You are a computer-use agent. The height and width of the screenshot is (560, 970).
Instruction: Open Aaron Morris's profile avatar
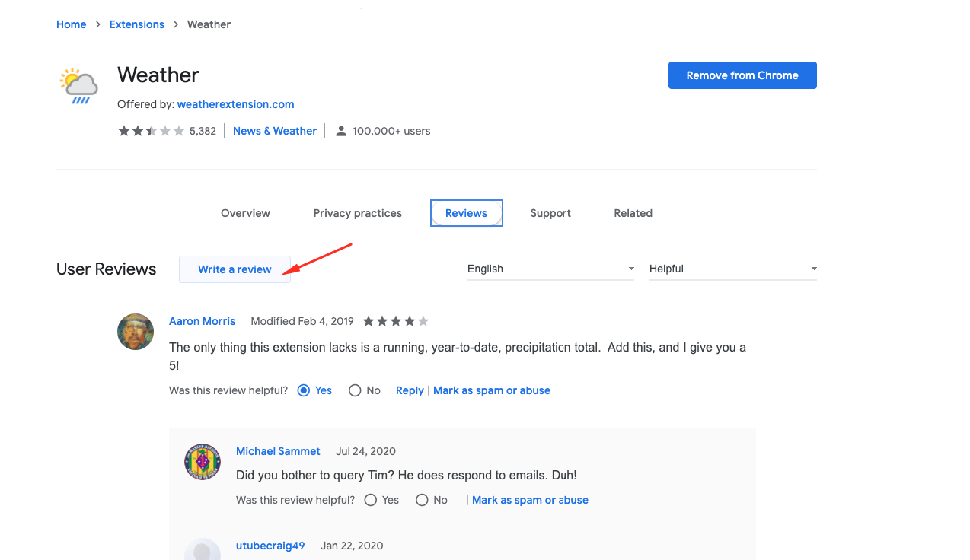point(136,332)
